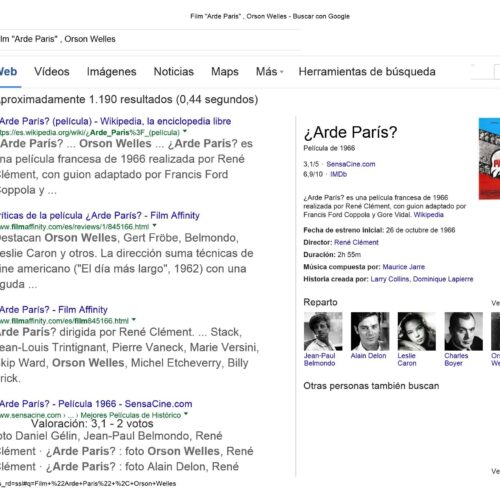Screen dimensions: 500x500
Task: Open Críticas de la película Film Affinity result
Action: coord(100,215)
